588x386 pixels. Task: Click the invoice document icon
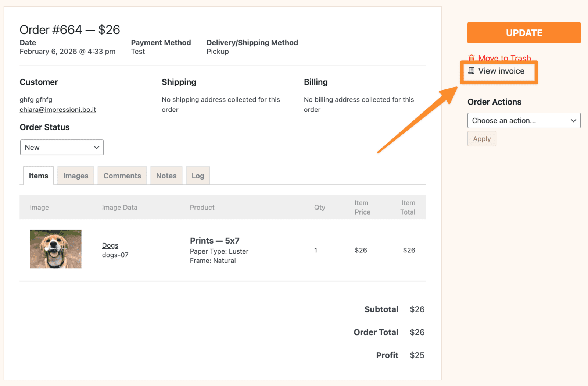[x=471, y=71]
